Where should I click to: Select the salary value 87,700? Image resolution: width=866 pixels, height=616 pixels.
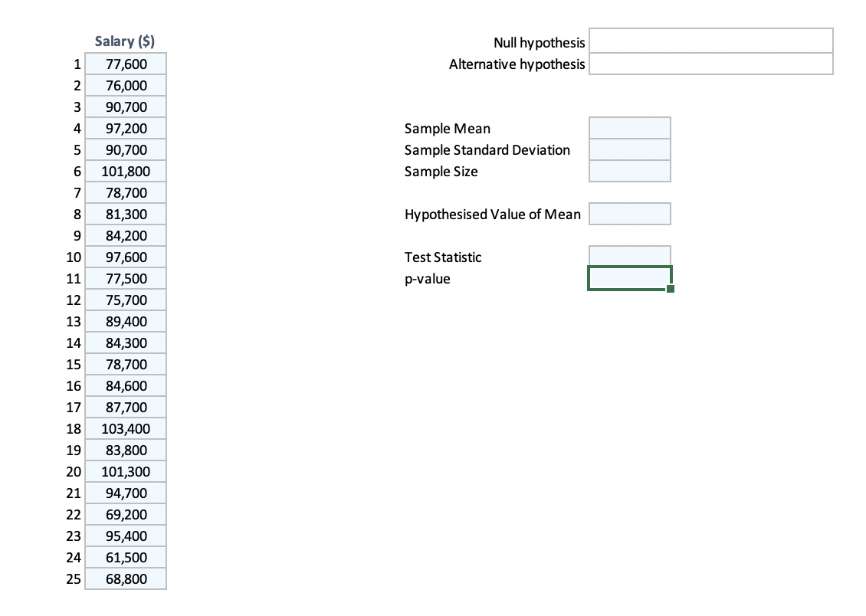125,407
